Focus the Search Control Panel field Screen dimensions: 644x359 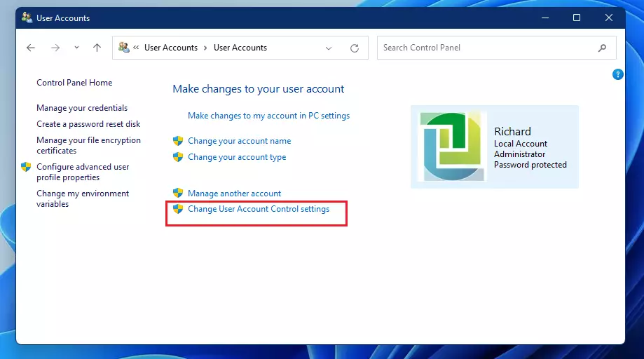point(497,48)
